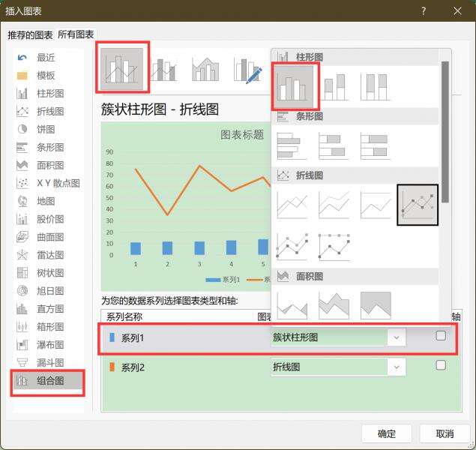Select the 100% stacked column chart icon
The height and width of the screenshot is (450, 476).
376,87
